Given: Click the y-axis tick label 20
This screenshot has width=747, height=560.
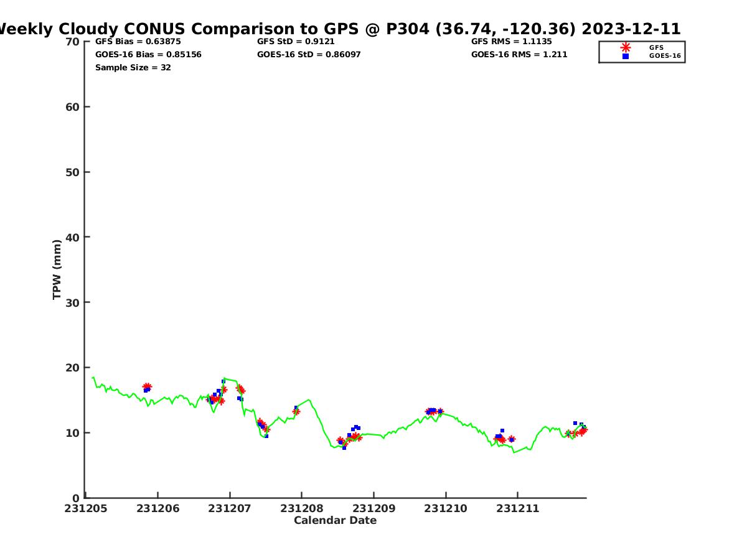Looking at the screenshot, I should pos(73,368).
